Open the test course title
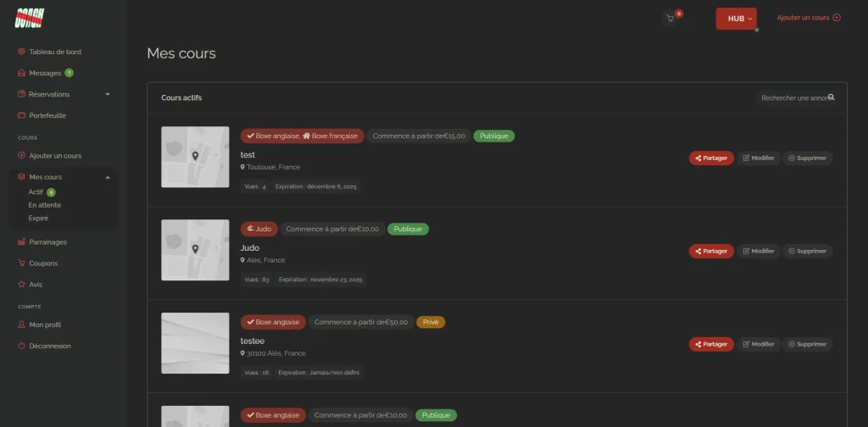Viewport: 868px width, 427px height. (x=248, y=155)
